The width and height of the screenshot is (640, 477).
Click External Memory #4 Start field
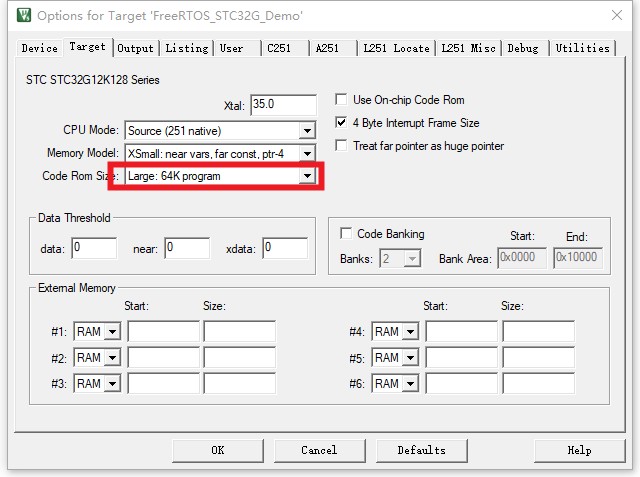pyautogui.click(x=462, y=331)
